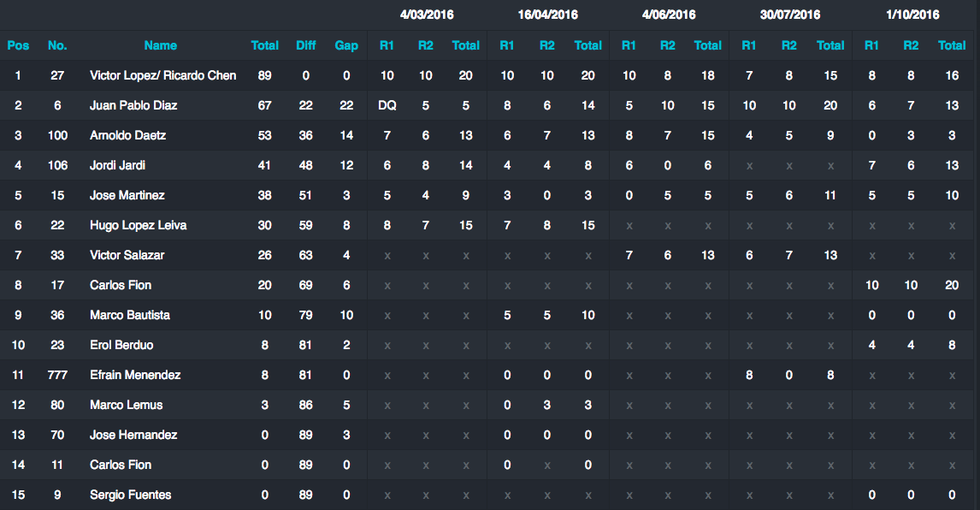The height and width of the screenshot is (510, 980).
Task: Click car number 777
Action: coord(57,375)
